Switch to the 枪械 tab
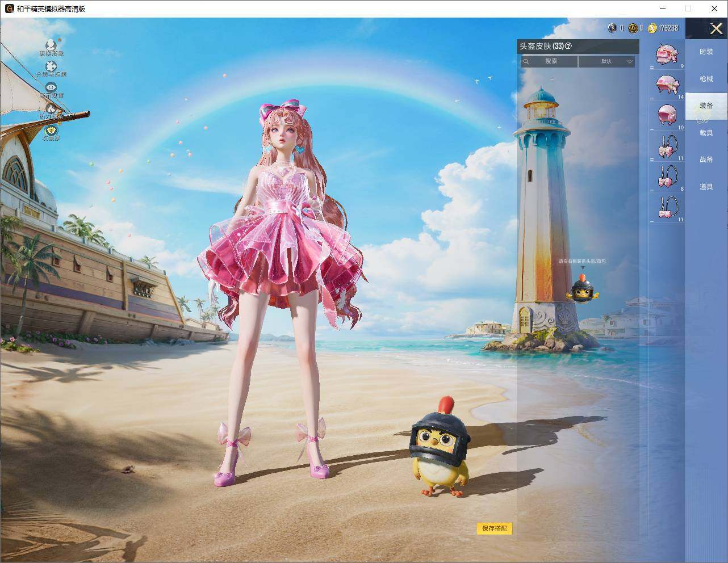The image size is (728, 563). (706, 79)
